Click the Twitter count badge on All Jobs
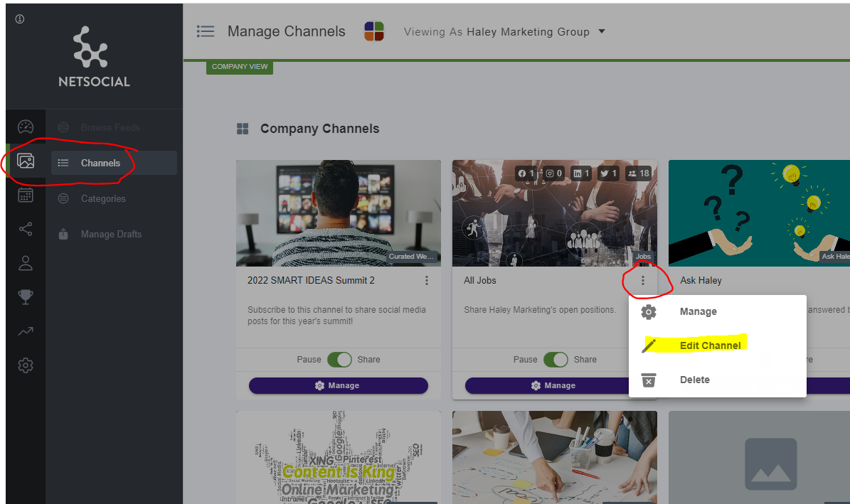Screen dimensions: 850x504 click(608, 173)
